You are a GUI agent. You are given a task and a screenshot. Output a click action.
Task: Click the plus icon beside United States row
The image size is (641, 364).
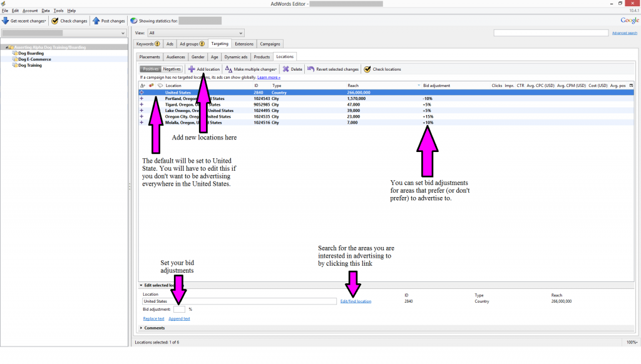pos(142,93)
